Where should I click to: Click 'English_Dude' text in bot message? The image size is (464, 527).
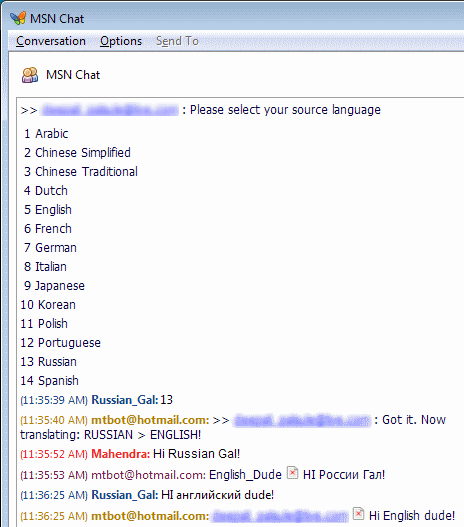[x=245, y=475]
